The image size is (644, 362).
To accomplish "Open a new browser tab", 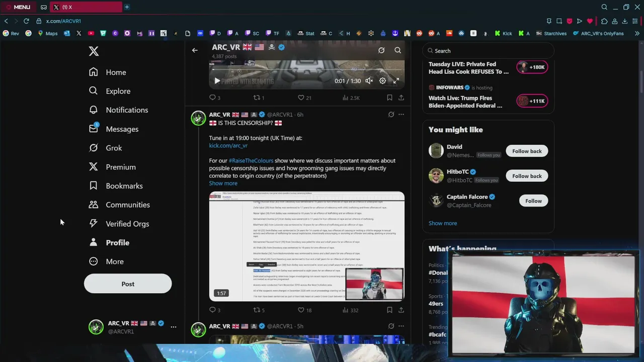I will click(127, 7).
